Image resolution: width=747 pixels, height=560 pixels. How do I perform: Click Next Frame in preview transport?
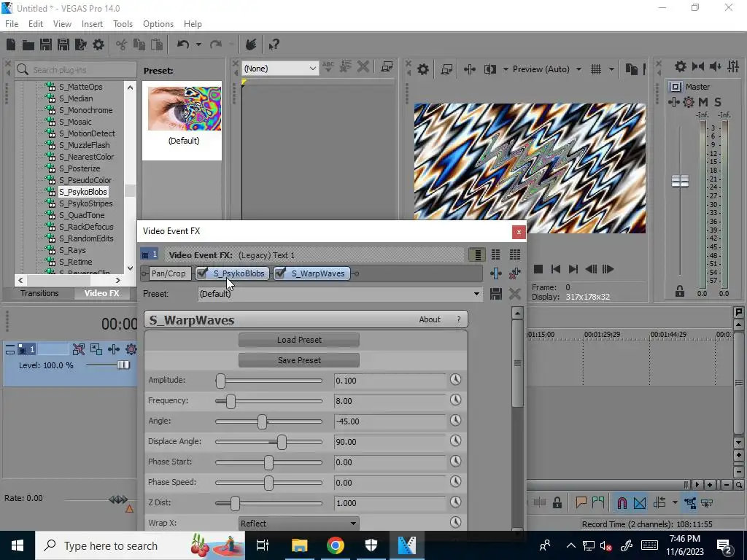click(x=608, y=269)
